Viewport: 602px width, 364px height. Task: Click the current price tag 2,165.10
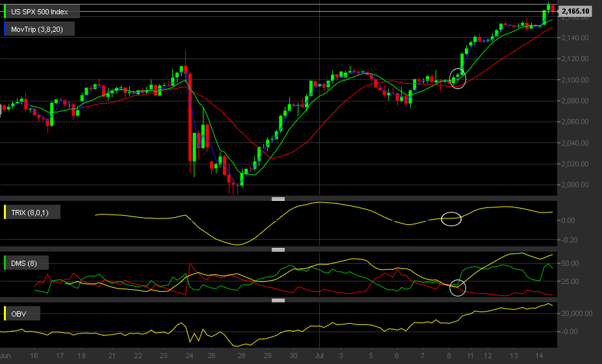coord(575,12)
